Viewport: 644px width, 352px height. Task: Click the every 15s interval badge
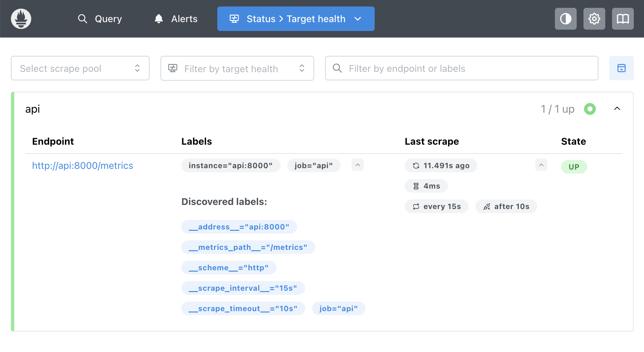(436, 206)
